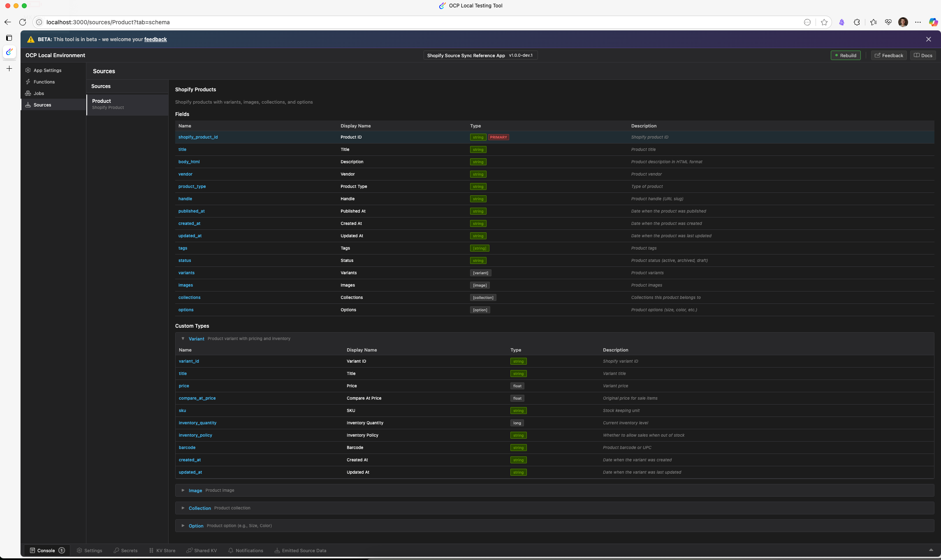Viewport: 941px width, 560px height.
Task: Open the Secrets bottom tab
Action: pyautogui.click(x=125, y=551)
